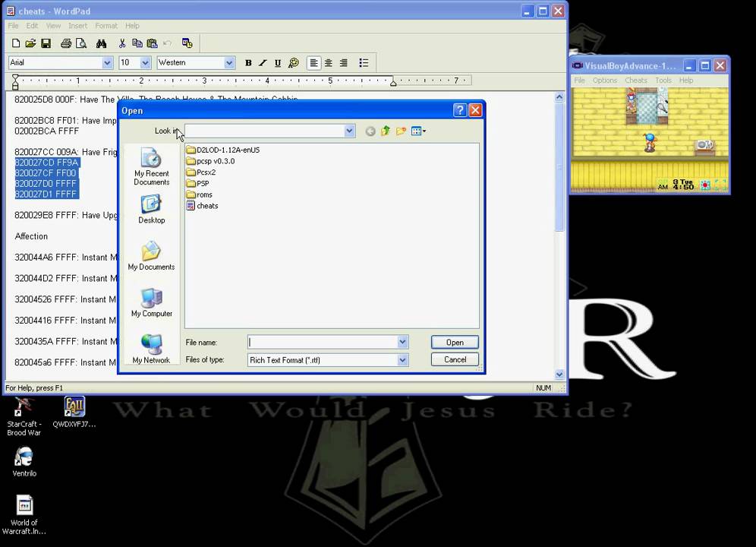The height and width of the screenshot is (547, 756).
Task: Click WordPad ruler right indent marker
Action: pos(393,83)
